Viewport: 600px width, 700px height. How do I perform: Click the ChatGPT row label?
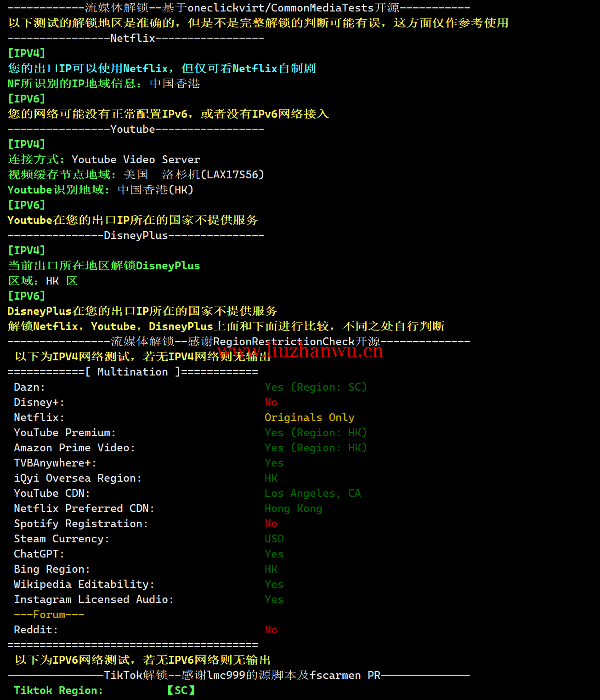39,554
